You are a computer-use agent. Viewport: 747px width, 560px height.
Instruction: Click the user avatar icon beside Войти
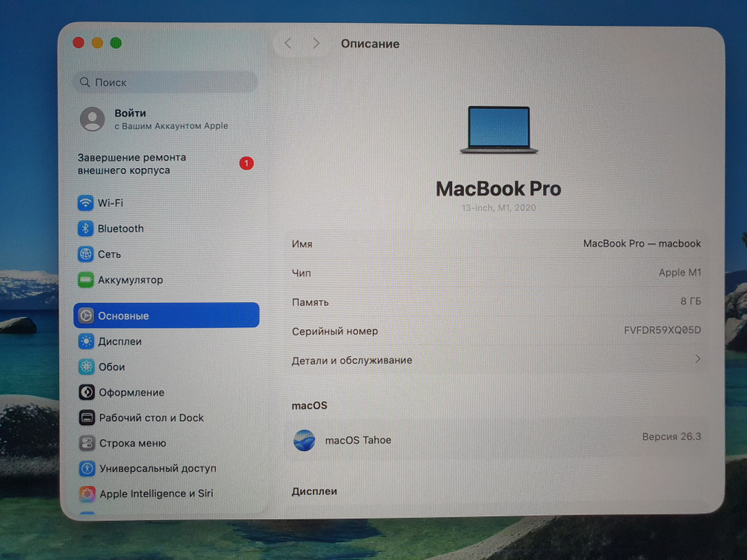[93, 119]
